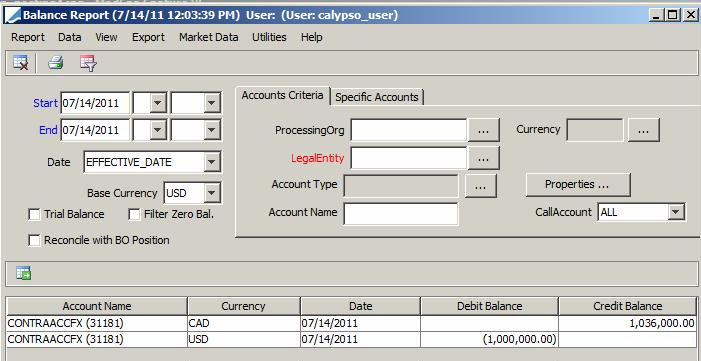Viewport: 701px width, 361px height.
Task: Click the Debit Balance column header
Action: tap(489, 306)
